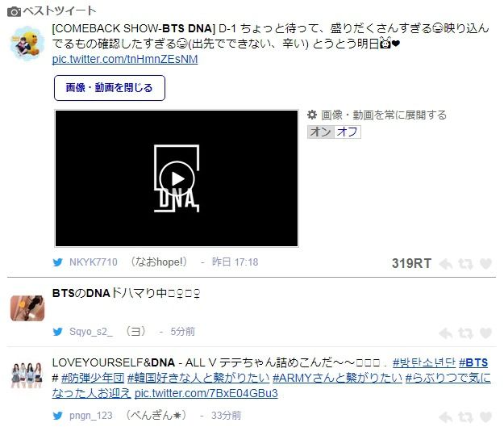Open pic.twitter.com/7BxE04GBu3 link
The height and width of the screenshot is (427, 504).
(x=206, y=393)
